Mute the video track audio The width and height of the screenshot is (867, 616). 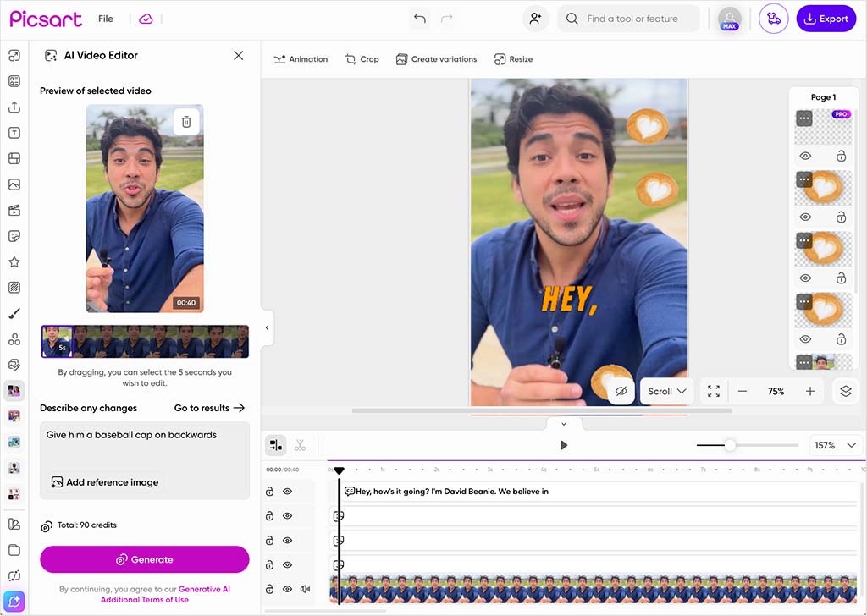pyautogui.click(x=305, y=589)
